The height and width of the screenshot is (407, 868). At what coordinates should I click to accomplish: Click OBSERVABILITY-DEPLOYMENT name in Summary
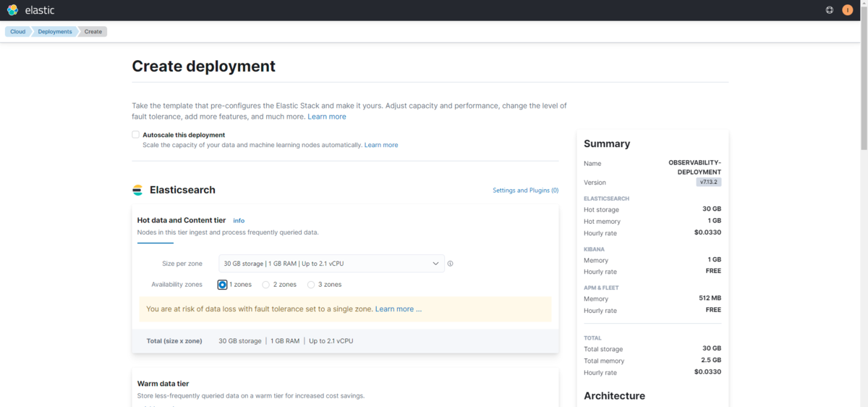[x=694, y=167]
